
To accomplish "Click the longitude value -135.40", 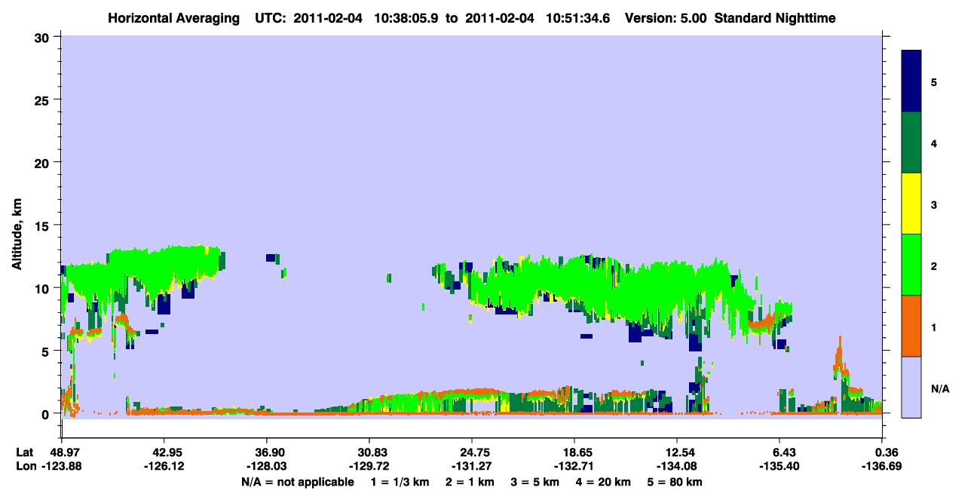I will point(781,467).
